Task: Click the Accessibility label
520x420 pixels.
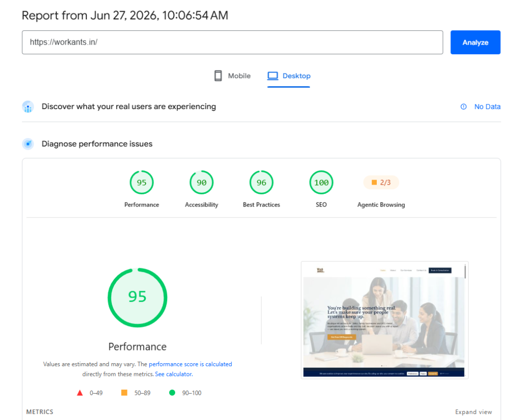Action: [202, 205]
